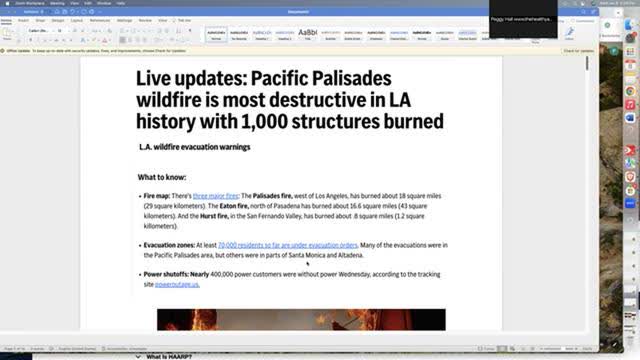This screenshot has width=640, height=360.
Task: Switch to the Insert ribbon tab
Action: 23,20
